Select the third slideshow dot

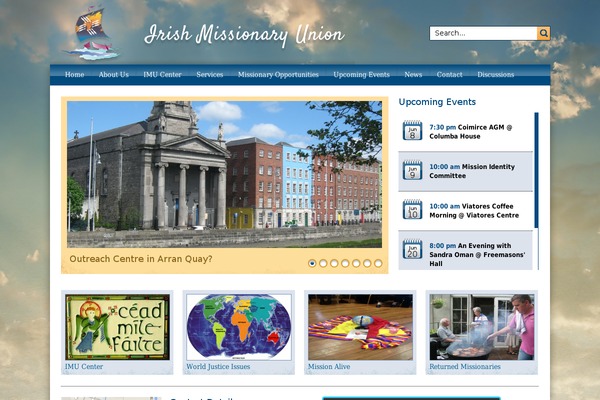[x=334, y=263]
